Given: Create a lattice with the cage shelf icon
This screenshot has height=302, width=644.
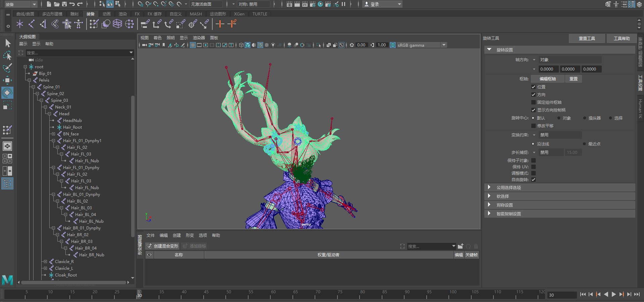Looking at the screenshot, I should click(x=117, y=24).
